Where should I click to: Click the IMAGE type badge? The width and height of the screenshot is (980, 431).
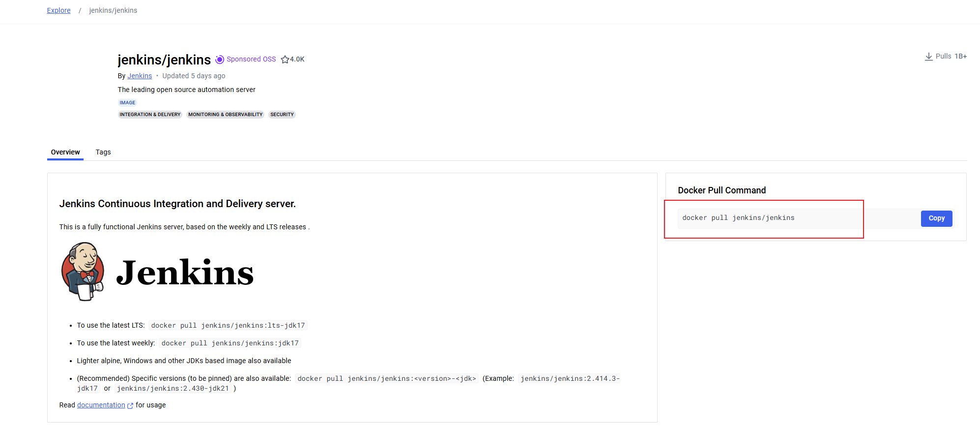pos(127,103)
